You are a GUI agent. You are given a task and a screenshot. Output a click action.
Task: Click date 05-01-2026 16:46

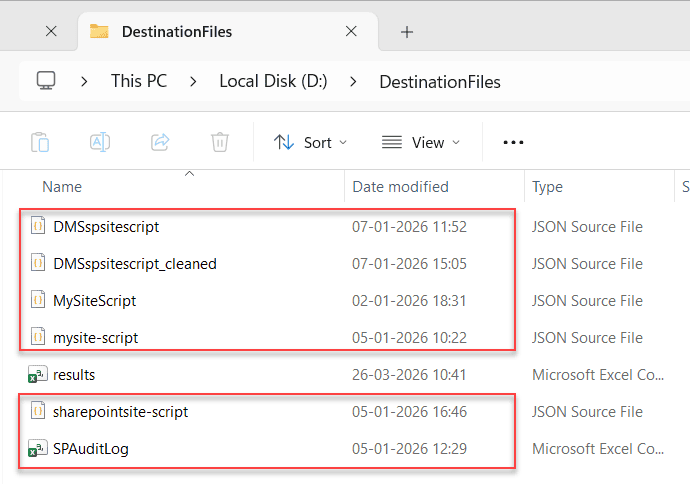point(409,412)
